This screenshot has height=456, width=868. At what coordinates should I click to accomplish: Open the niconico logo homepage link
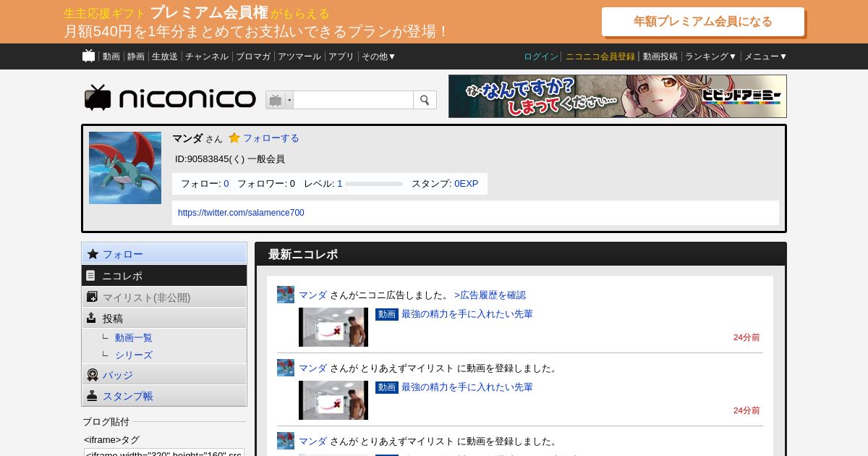tap(170, 98)
